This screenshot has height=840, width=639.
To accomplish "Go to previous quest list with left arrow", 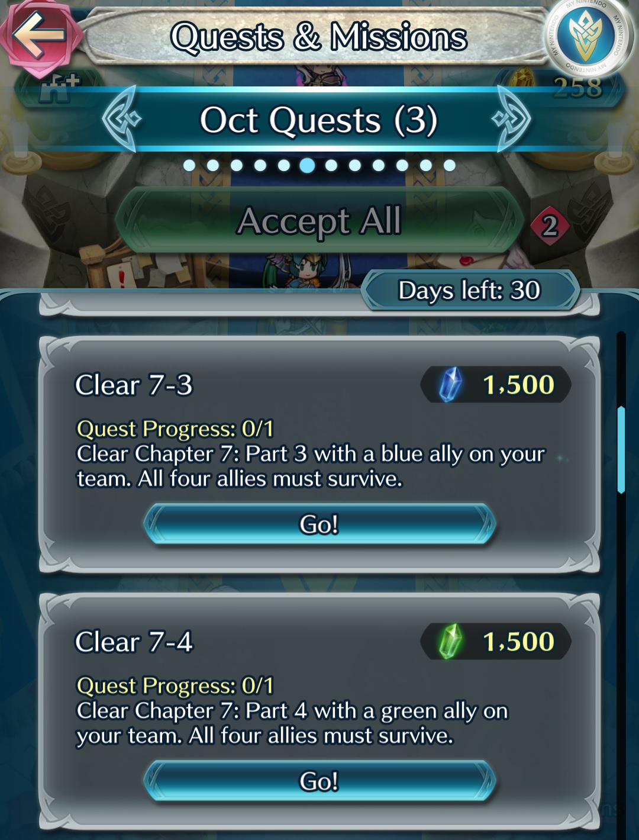I will [x=121, y=118].
